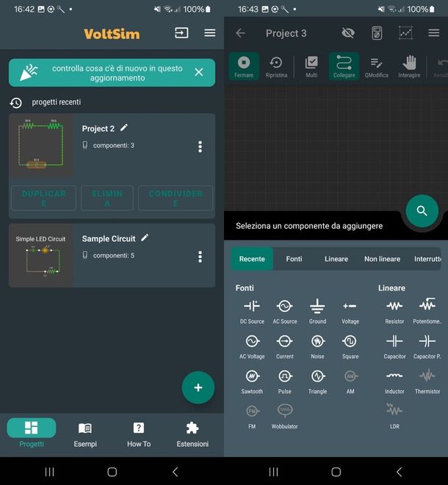
Task: Open the Project 3 hamburger menu
Action: [x=434, y=33]
